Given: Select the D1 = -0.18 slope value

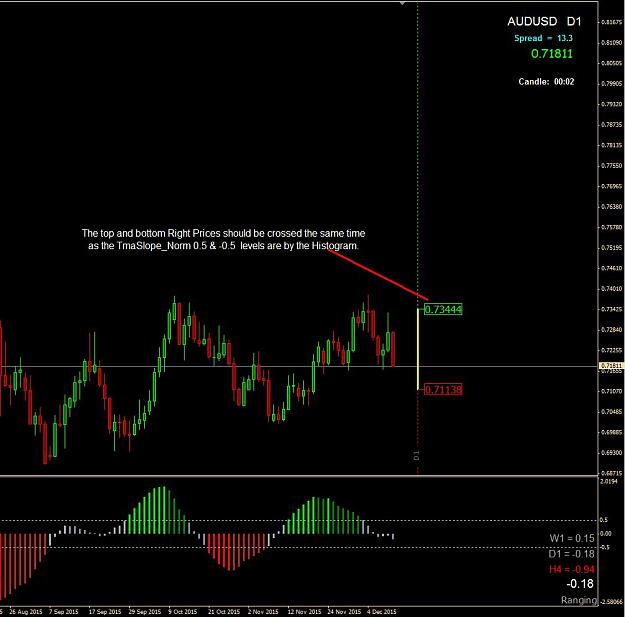Looking at the screenshot, I should 571,554.
